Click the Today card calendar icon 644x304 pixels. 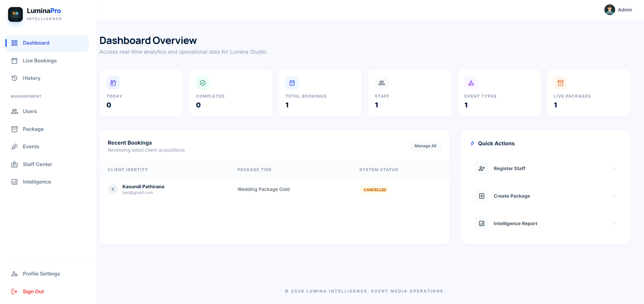click(x=113, y=83)
